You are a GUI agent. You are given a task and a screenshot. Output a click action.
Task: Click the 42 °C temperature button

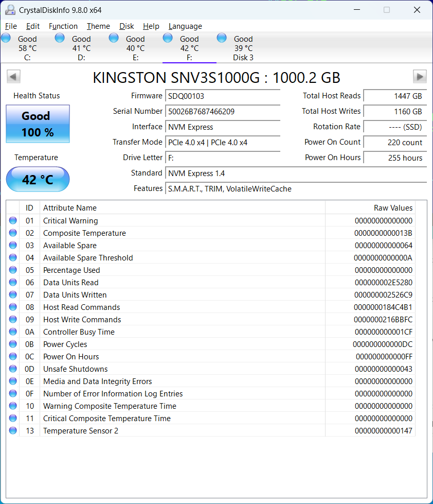(38, 179)
